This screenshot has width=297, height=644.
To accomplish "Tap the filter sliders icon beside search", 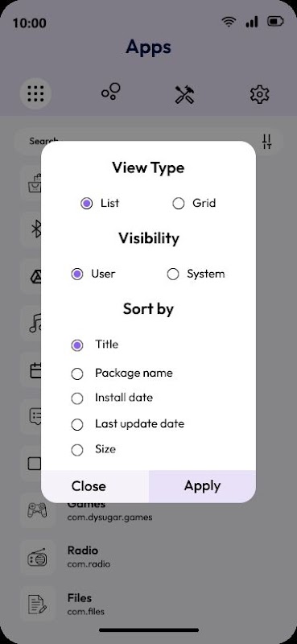I will pyautogui.click(x=267, y=142).
